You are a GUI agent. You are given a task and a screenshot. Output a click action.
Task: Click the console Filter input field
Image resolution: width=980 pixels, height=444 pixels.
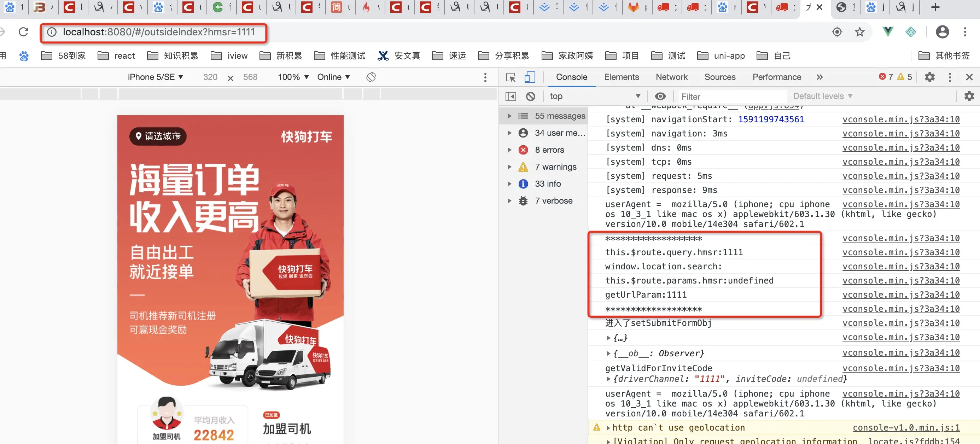[x=730, y=97]
